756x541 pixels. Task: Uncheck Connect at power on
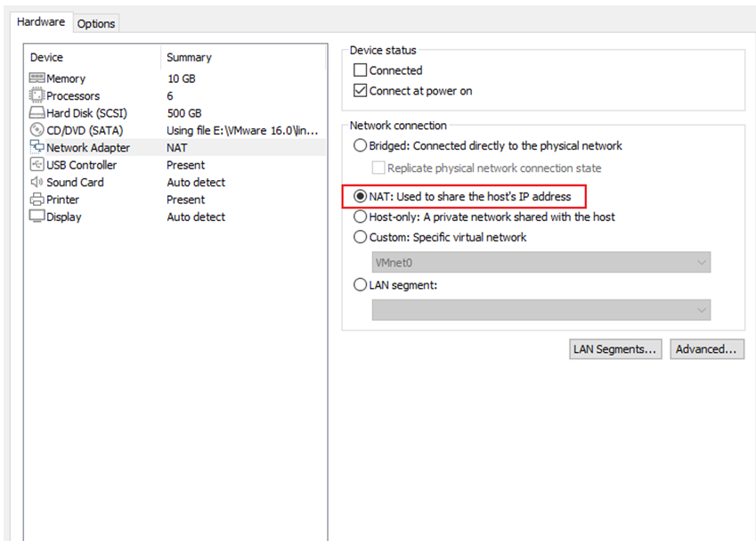pos(360,91)
